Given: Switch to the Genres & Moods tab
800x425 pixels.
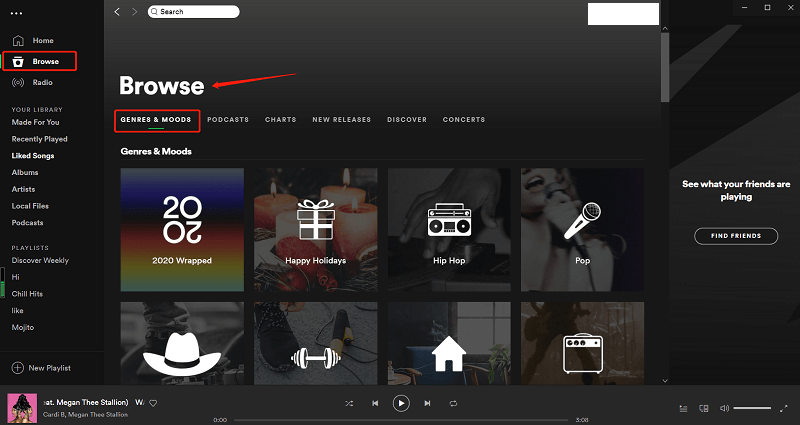Looking at the screenshot, I should 156,119.
